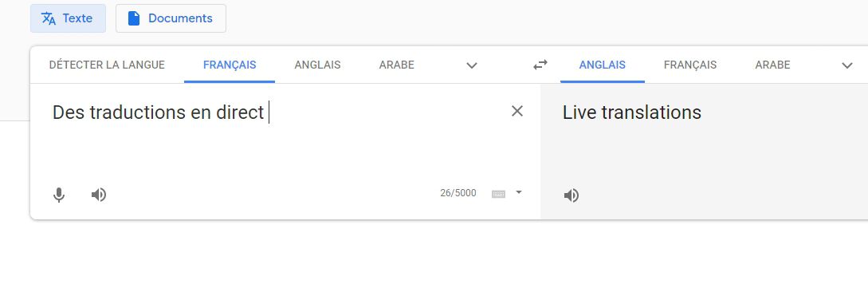The height and width of the screenshot is (288, 868).
Task: Listen to the French source text
Action: coord(99,195)
